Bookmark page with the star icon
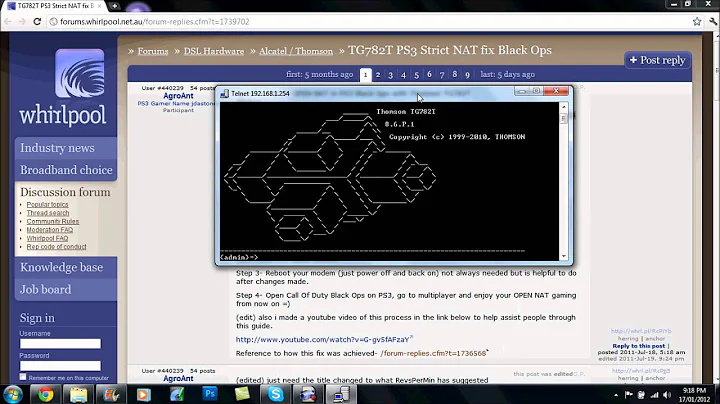This screenshot has width=720, height=404. click(697, 22)
